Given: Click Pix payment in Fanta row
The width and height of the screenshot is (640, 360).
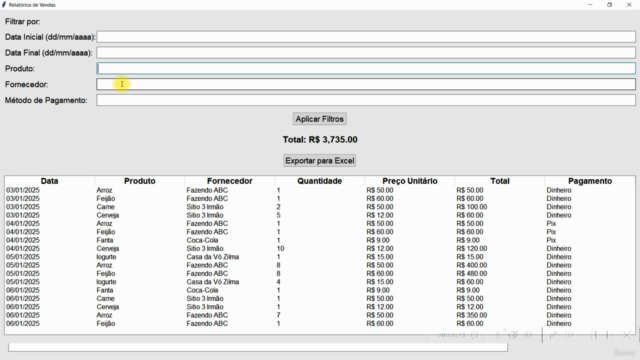Looking at the screenshot, I should 551,240.
